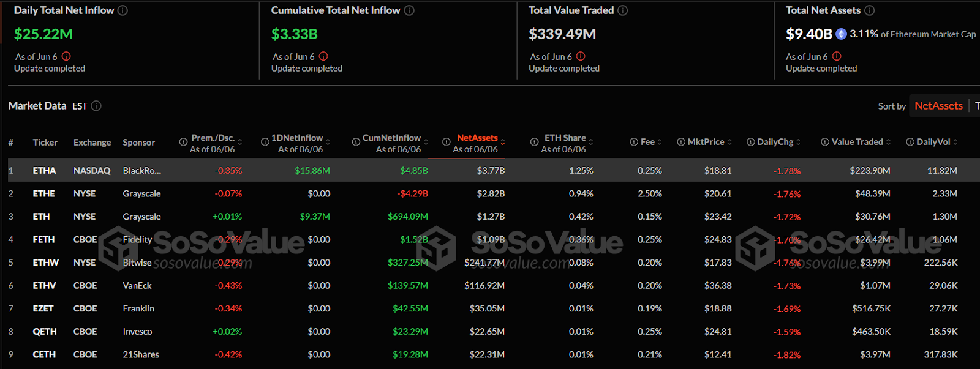This screenshot has width=980, height=369.
Task: Click red alert icon under Total Net Assets
Action: (837, 56)
